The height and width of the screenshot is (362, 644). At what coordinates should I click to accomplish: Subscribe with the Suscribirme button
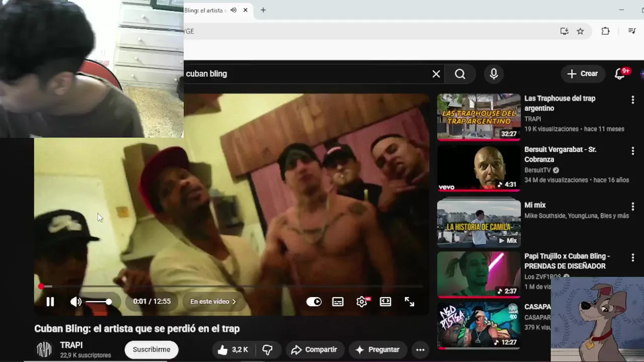coord(151,349)
